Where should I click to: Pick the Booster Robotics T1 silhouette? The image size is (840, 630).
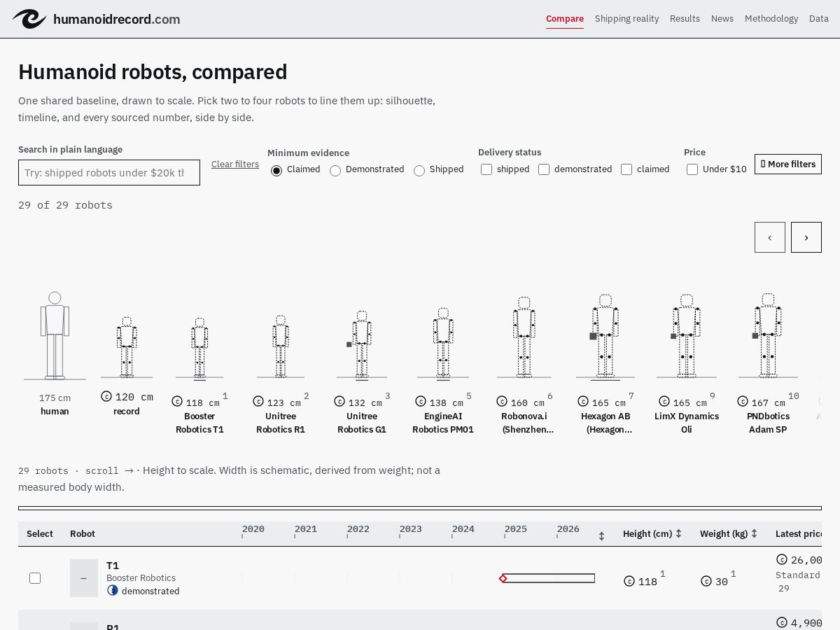(x=199, y=348)
